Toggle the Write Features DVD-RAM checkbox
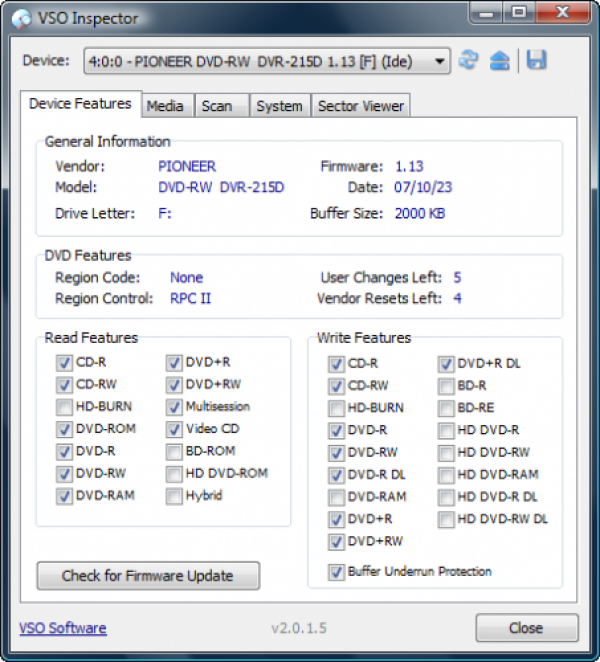This screenshot has width=600, height=662. [x=336, y=497]
